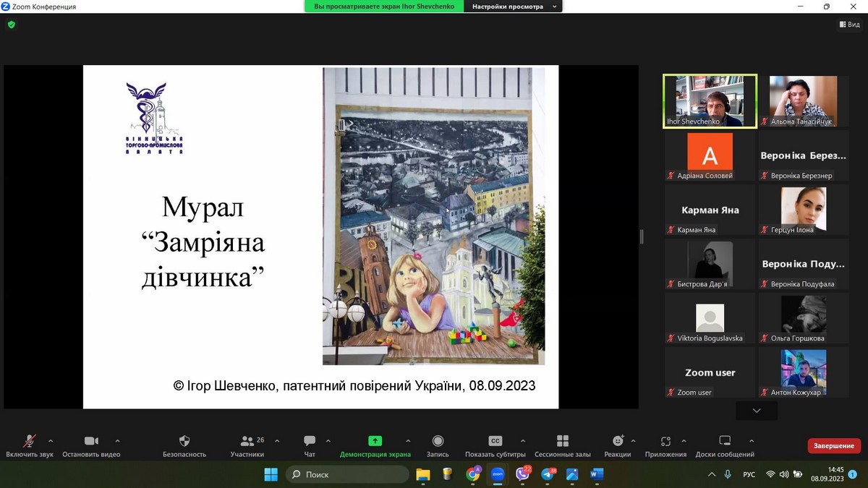
Task: Toggle camera with Остановить видео
Action: pos(91,442)
